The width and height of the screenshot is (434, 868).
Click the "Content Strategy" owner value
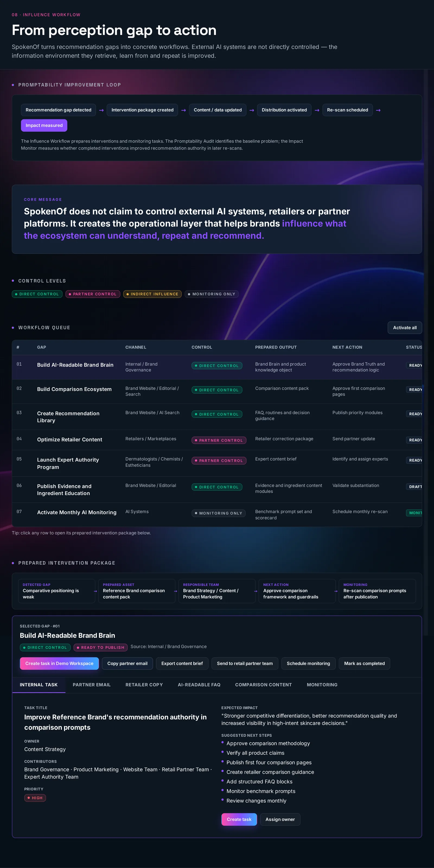(45, 749)
